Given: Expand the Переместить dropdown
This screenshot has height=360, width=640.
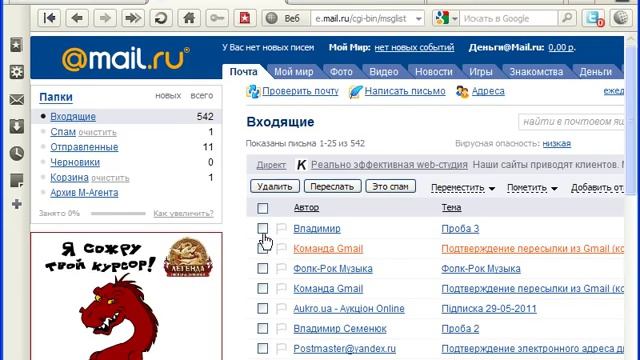Looking at the screenshot, I should tap(463, 188).
